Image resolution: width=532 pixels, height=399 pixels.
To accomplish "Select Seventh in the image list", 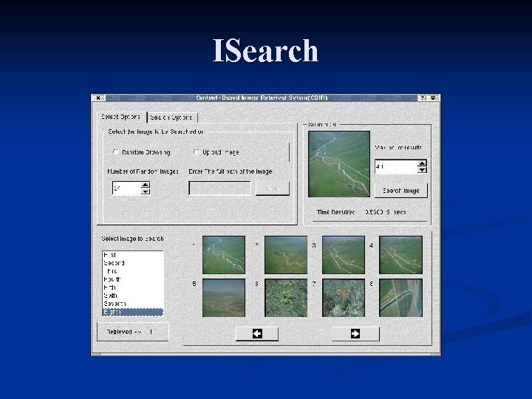I will (x=133, y=304).
